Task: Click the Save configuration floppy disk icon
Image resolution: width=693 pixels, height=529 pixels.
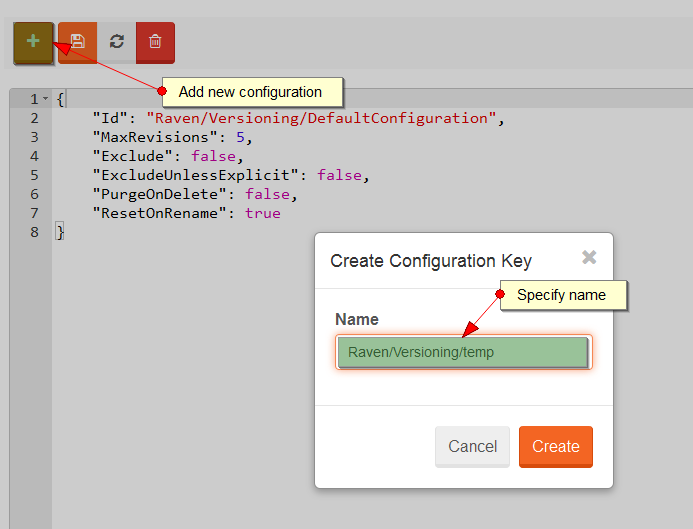Action: coord(77,43)
